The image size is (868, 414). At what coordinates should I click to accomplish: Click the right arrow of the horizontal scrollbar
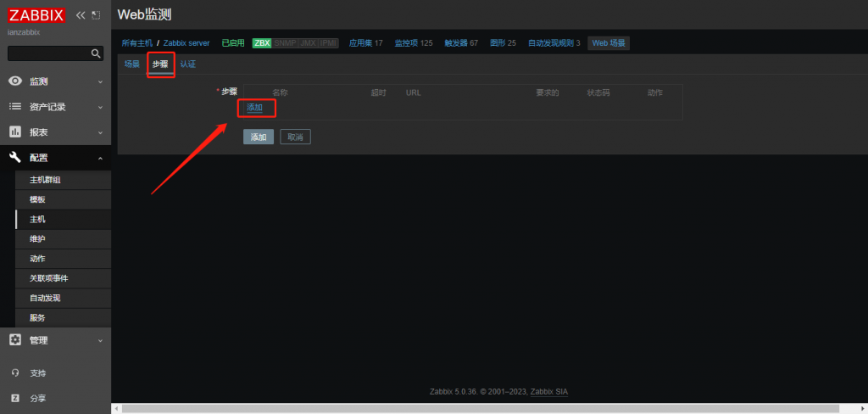click(863, 408)
